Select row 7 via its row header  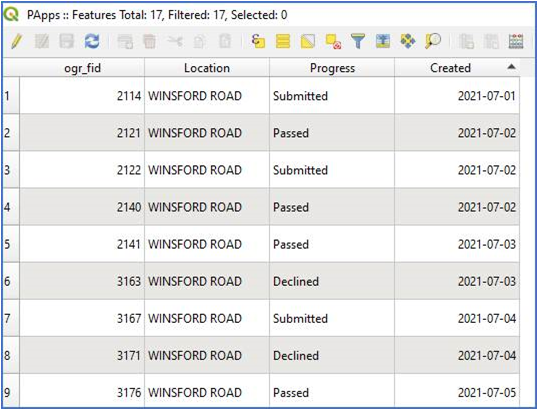coord(11,318)
